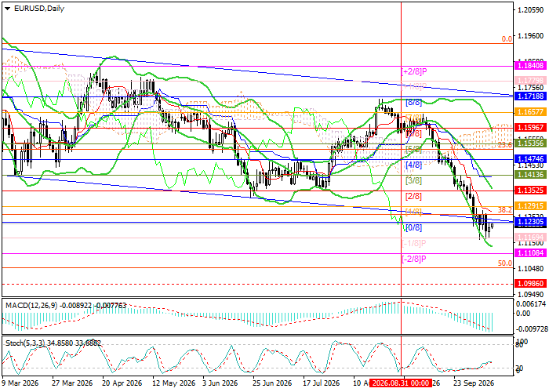Click the 1.17188 blue price tag
The image size is (549, 392).
pos(531,96)
